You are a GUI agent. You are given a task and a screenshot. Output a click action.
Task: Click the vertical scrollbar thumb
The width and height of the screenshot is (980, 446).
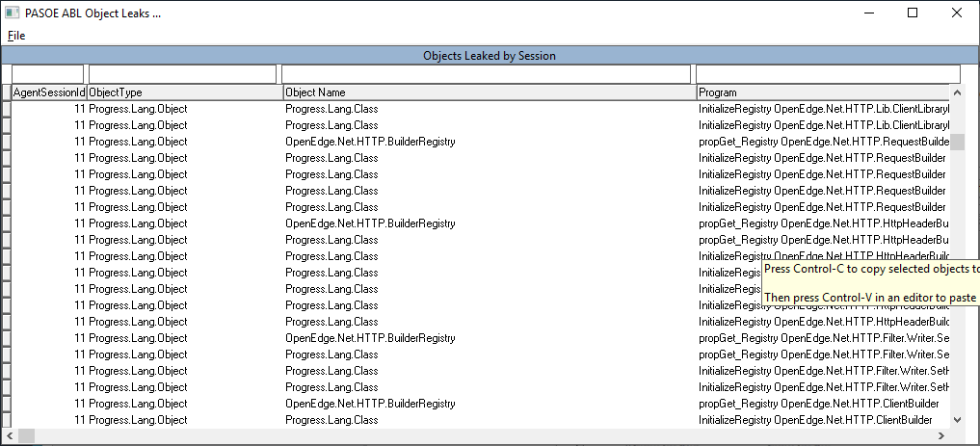957,142
